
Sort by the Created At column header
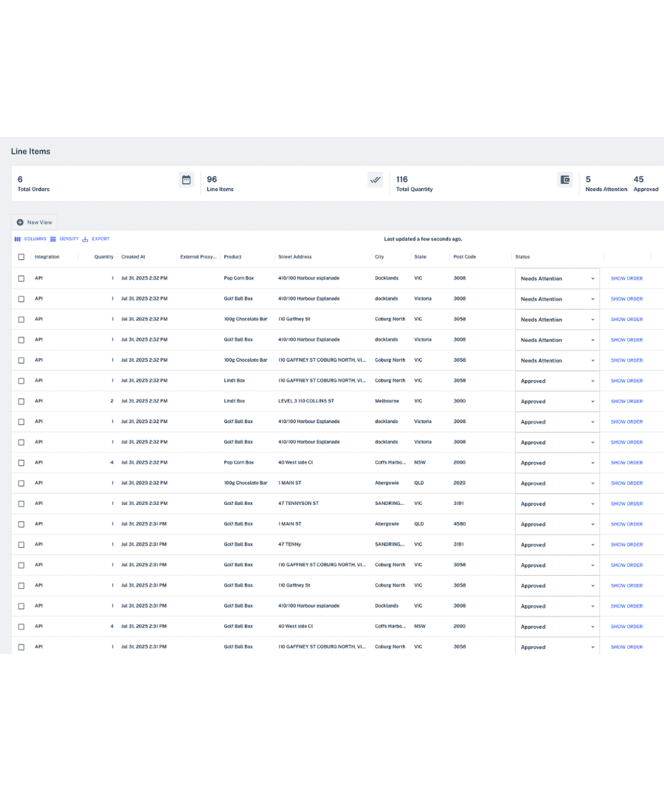[x=134, y=257]
